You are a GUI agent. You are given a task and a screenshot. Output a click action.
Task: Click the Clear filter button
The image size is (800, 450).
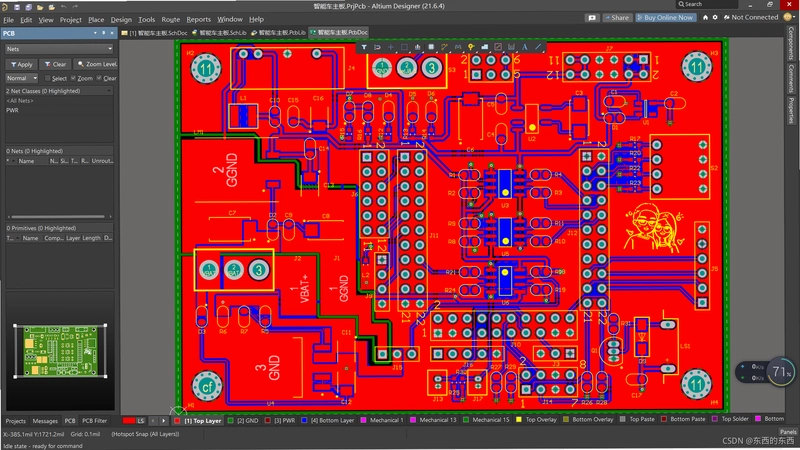pyautogui.click(x=55, y=64)
